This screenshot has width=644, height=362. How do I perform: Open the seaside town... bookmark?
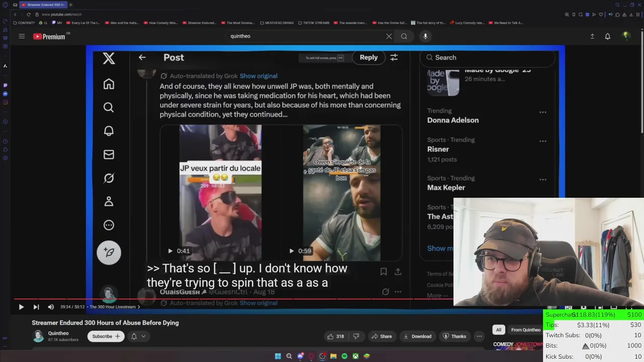(x=350, y=23)
